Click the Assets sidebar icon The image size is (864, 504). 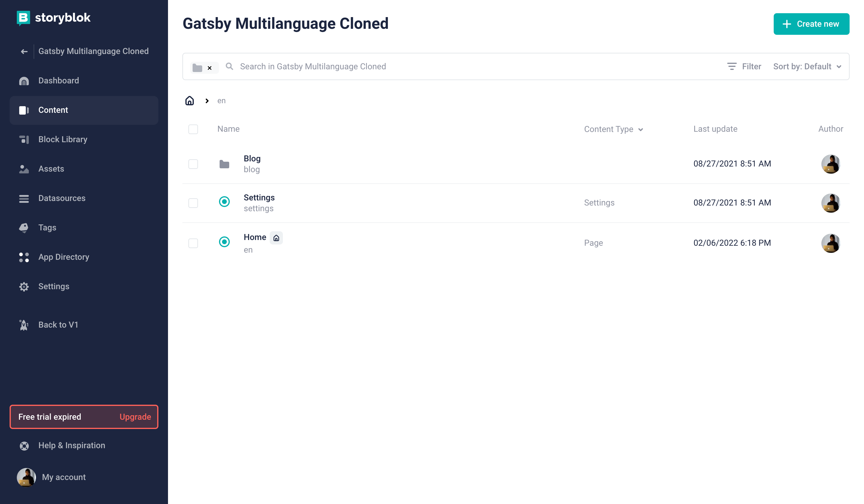tap(24, 169)
